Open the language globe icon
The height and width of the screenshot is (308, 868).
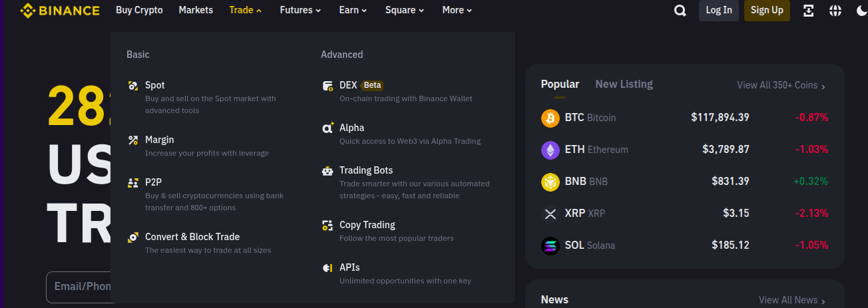[835, 11]
